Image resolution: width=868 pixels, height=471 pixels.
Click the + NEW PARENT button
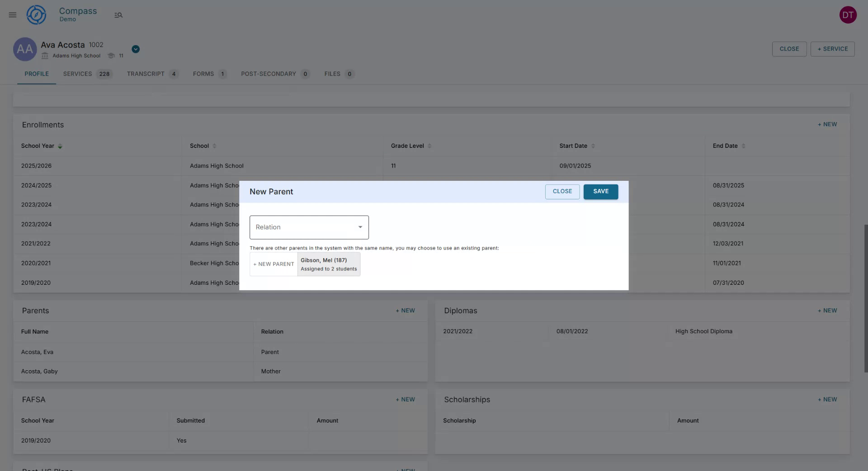[273, 264]
